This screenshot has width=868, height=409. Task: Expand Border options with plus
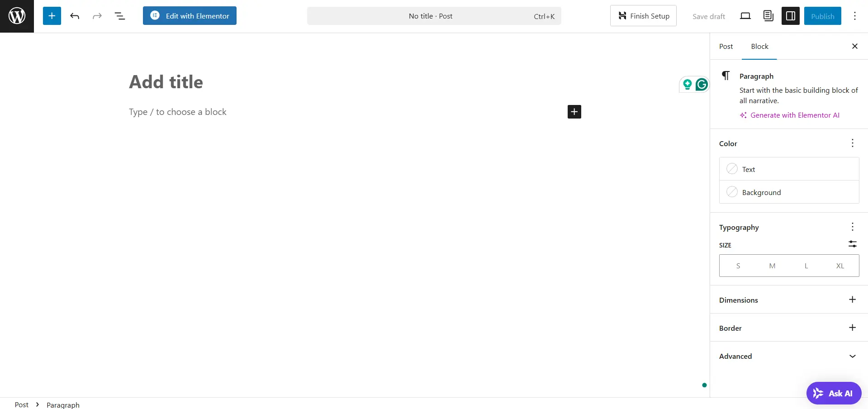[853, 328]
